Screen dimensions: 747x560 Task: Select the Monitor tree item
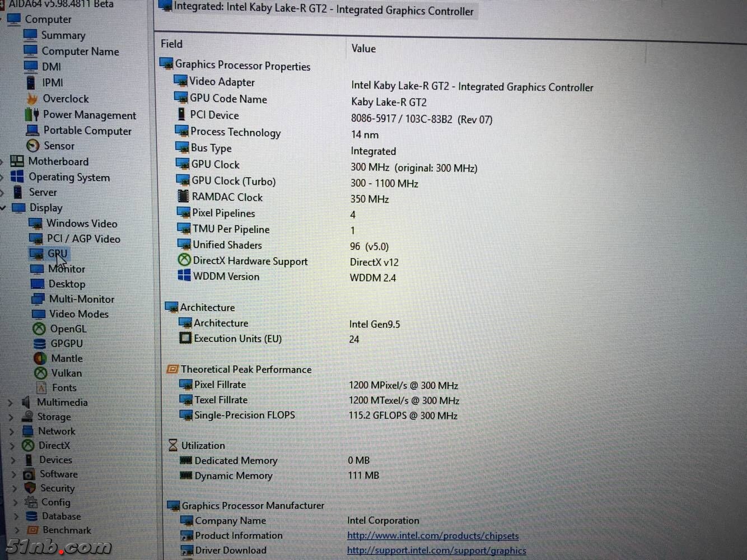[x=67, y=269]
